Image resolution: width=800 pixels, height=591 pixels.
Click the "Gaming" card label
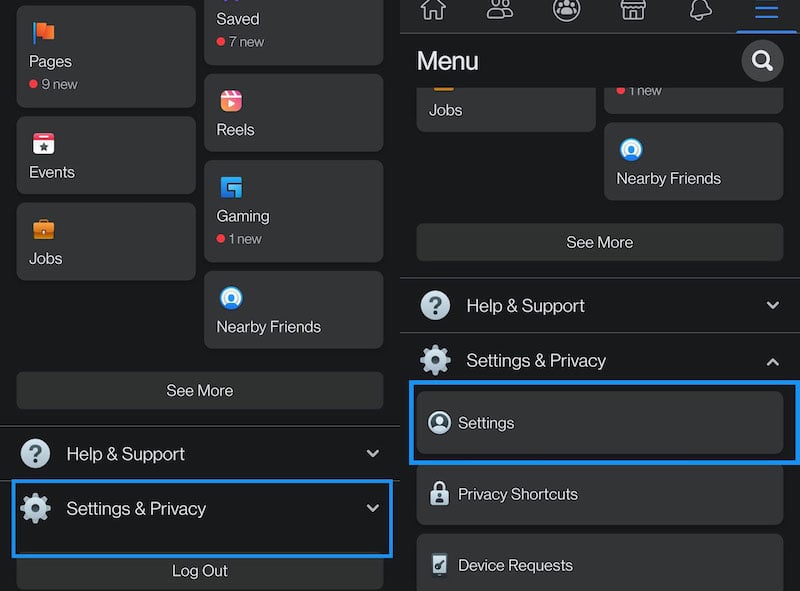(243, 216)
